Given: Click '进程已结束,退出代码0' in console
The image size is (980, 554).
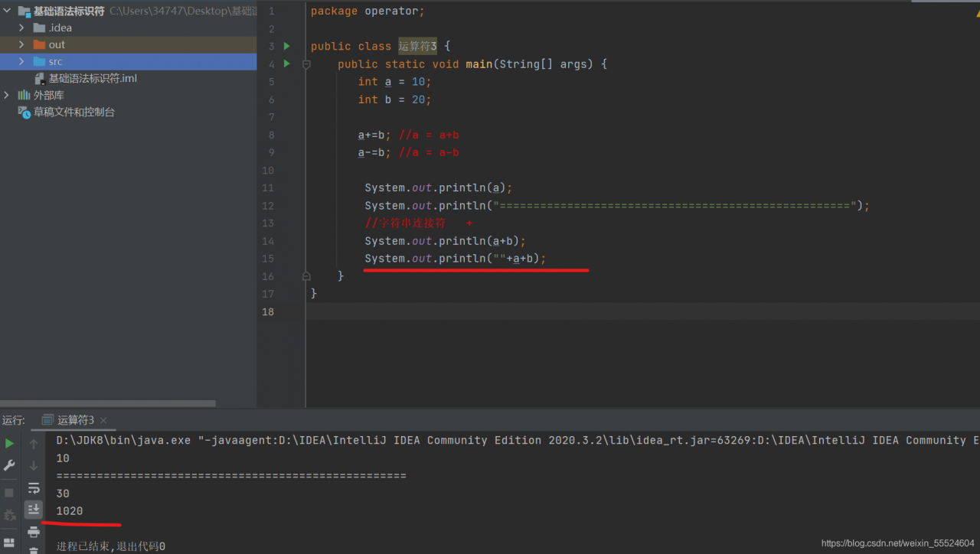Looking at the screenshot, I should click(111, 546).
